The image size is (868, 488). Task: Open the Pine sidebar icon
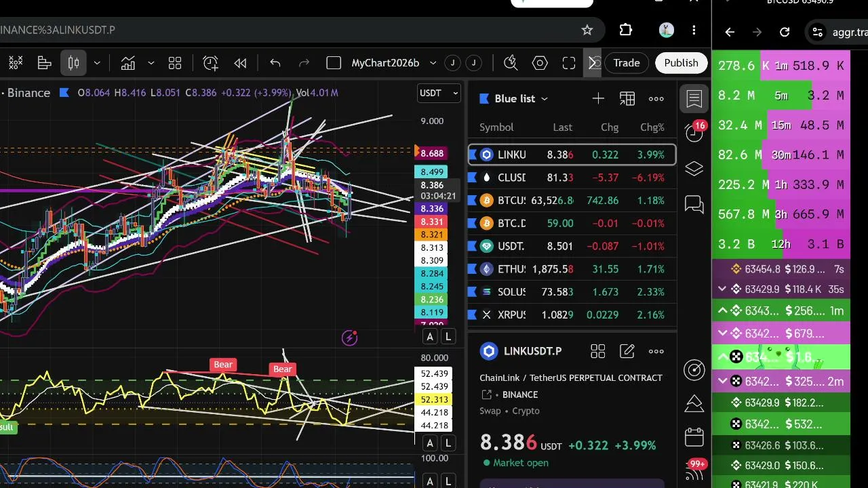pyautogui.click(x=694, y=403)
